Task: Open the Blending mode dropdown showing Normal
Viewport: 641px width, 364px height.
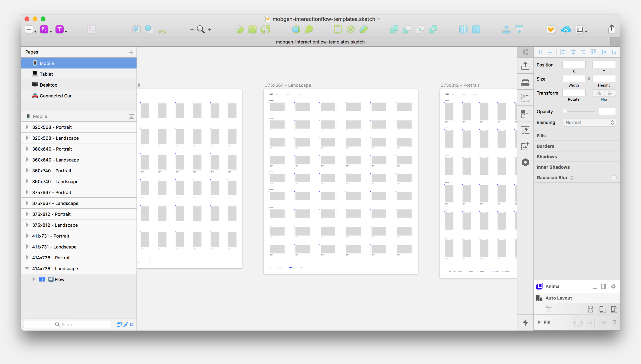Action: click(589, 122)
